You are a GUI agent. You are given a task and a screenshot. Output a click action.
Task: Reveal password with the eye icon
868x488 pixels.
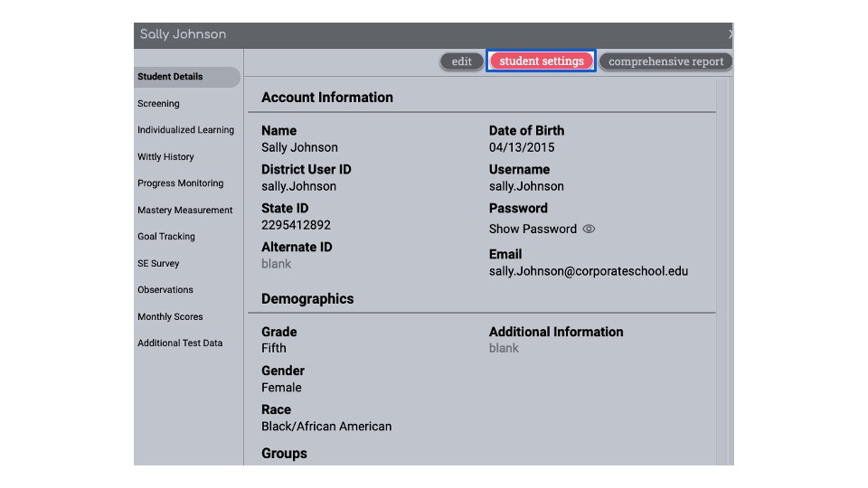(x=589, y=229)
